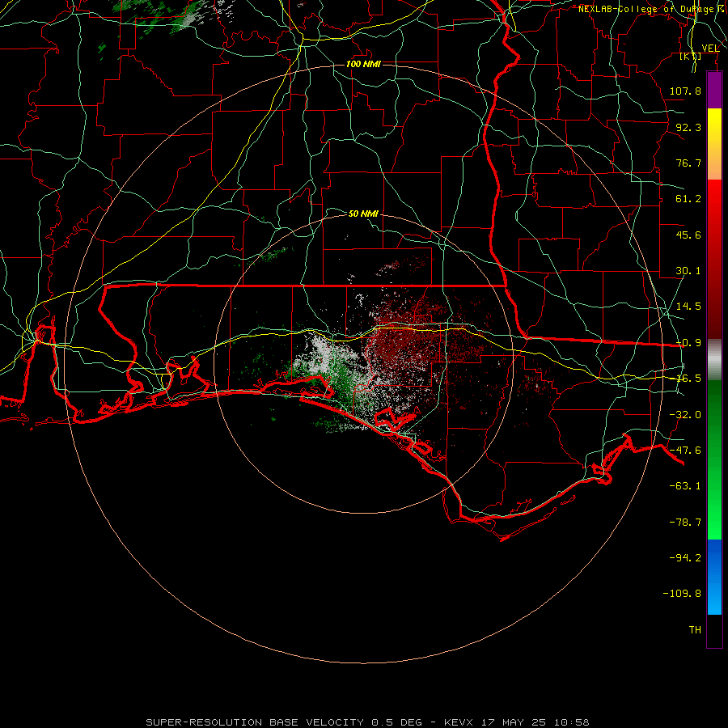Click the -32.0 velocity scale value
Image resolution: width=728 pixels, height=728 pixels.
(x=685, y=415)
